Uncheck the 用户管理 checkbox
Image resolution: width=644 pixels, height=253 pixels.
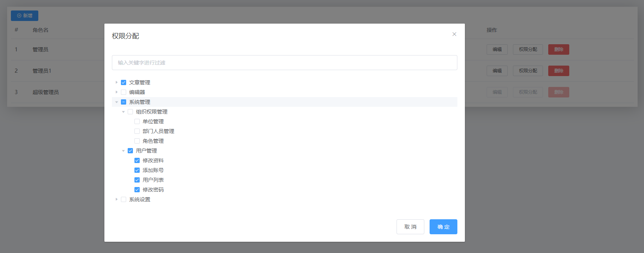point(130,151)
